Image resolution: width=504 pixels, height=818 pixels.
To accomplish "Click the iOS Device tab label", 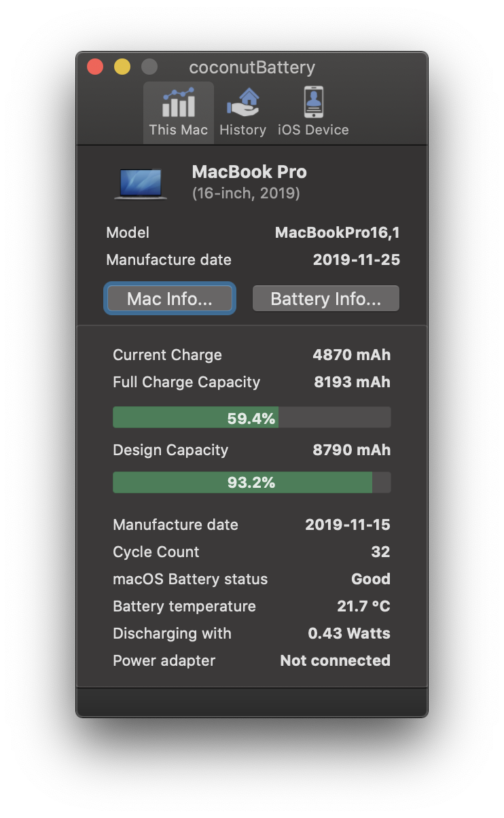I will pos(313,130).
